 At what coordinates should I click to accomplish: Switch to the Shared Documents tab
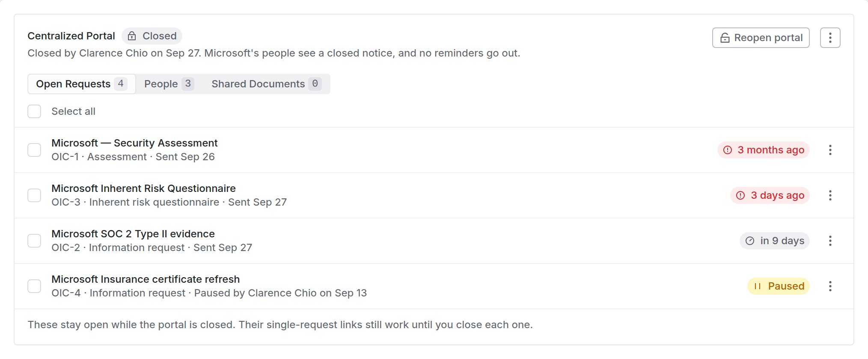coord(266,84)
